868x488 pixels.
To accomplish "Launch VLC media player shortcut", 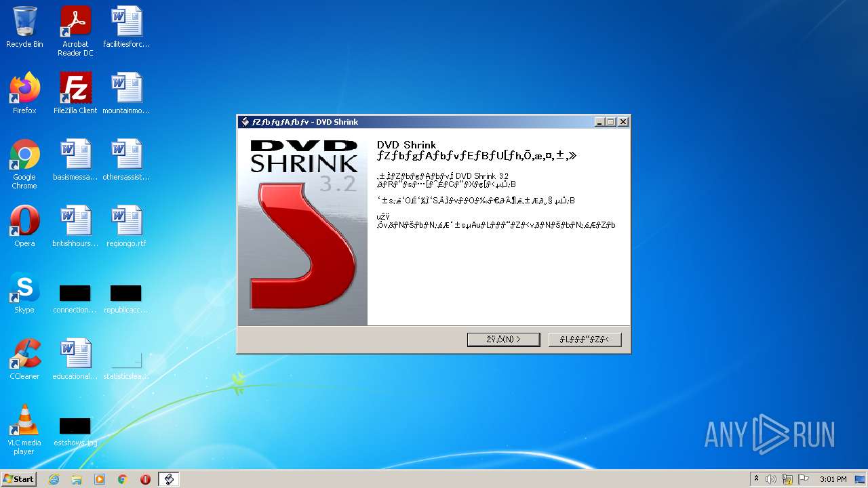I will coord(24,430).
